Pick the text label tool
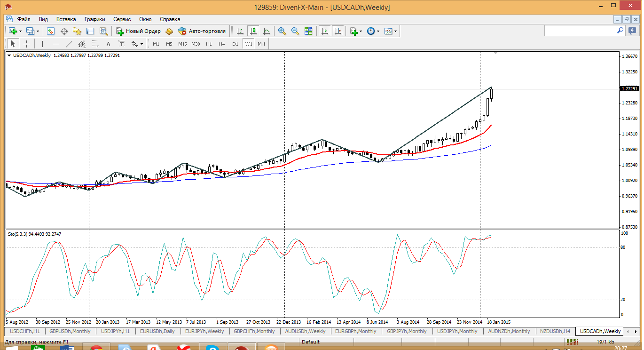The width and height of the screenshot is (644, 350). point(108,44)
